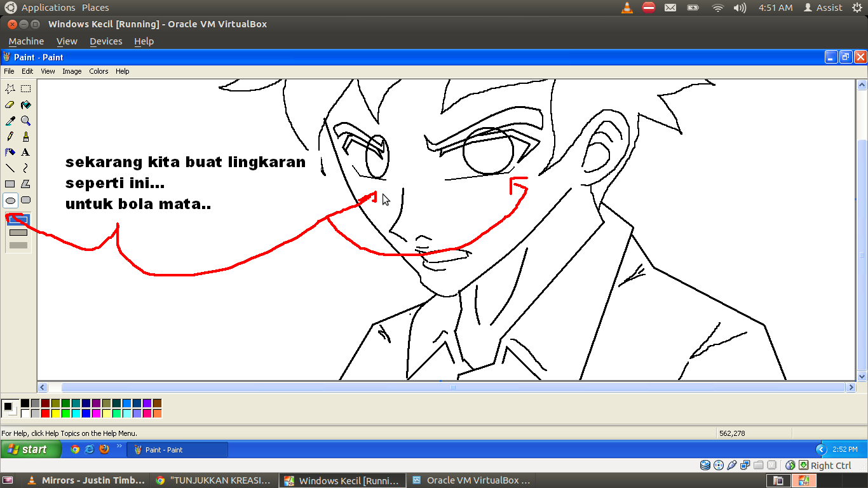Select the Ellipse tool
868x488 pixels.
10,200
